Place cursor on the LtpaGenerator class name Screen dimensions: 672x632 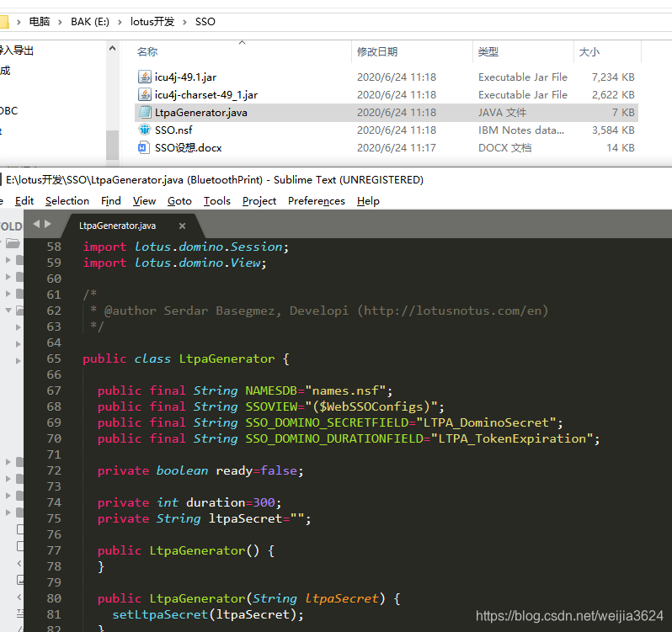click(227, 358)
